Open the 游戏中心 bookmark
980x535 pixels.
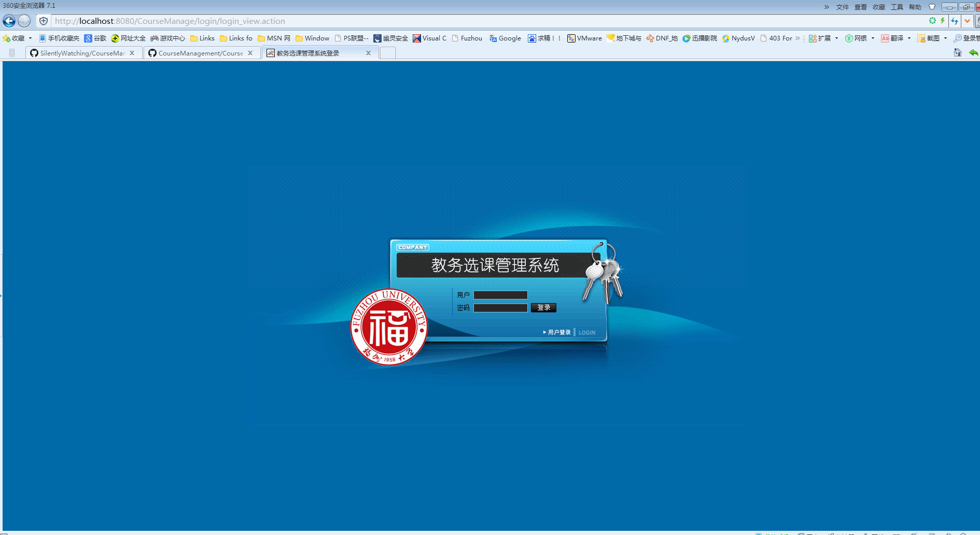(167, 38)
